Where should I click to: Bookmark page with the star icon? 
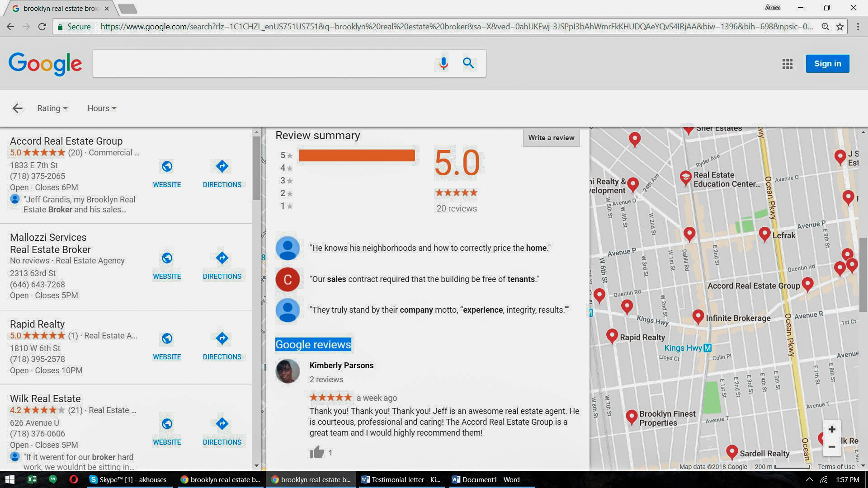tap(840, 27)
